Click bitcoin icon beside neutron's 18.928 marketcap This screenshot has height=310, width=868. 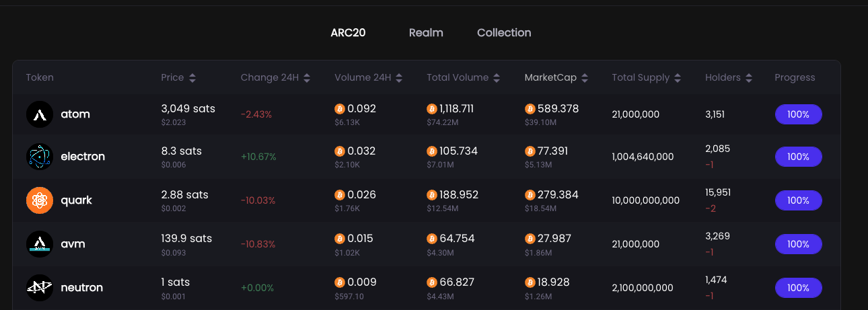[530, 282]
